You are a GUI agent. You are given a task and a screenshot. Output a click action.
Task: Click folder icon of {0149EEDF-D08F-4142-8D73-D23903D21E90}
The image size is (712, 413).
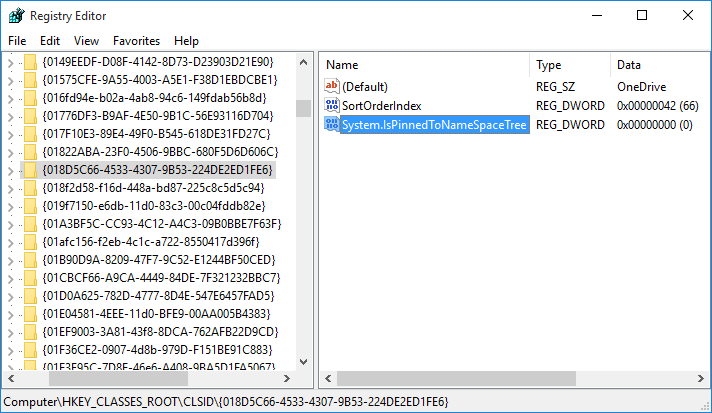point(30,62)
